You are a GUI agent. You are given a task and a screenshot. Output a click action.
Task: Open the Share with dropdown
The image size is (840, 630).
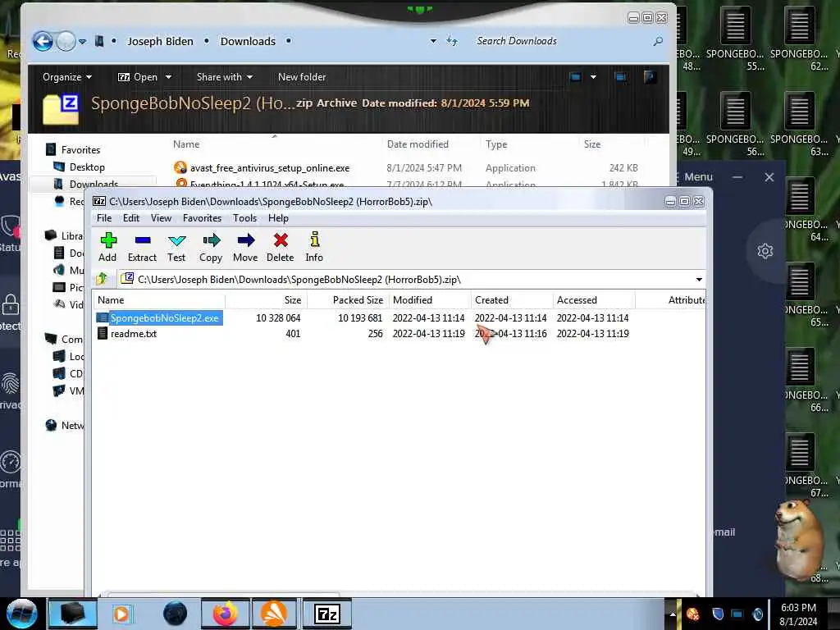click(225, 77)
